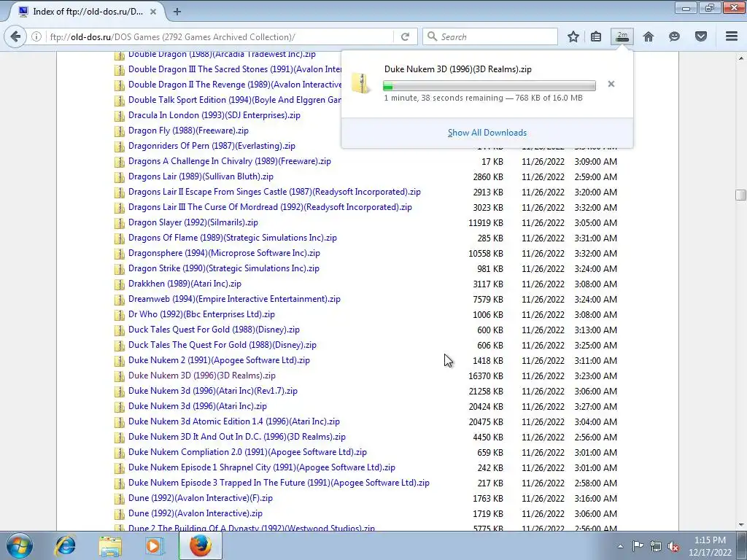Click zip icon beside Dragonriders Of Pern

point(120,147)
